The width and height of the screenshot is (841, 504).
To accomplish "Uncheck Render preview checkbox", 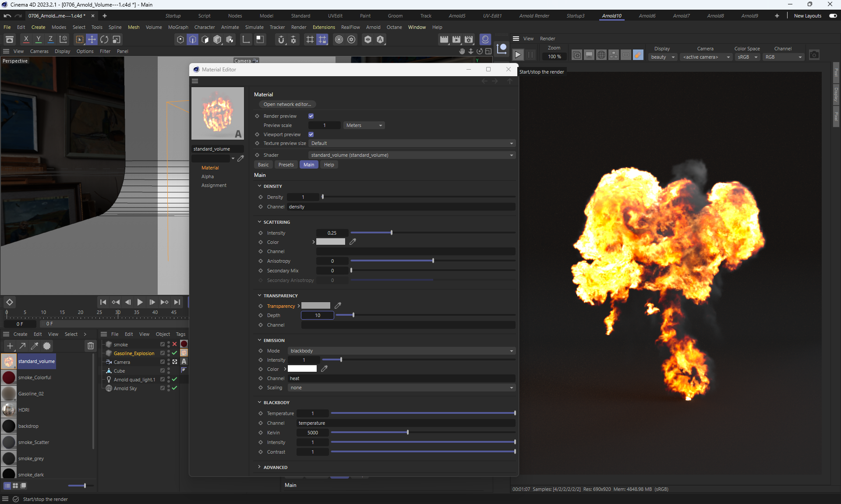I will [311, 116].
